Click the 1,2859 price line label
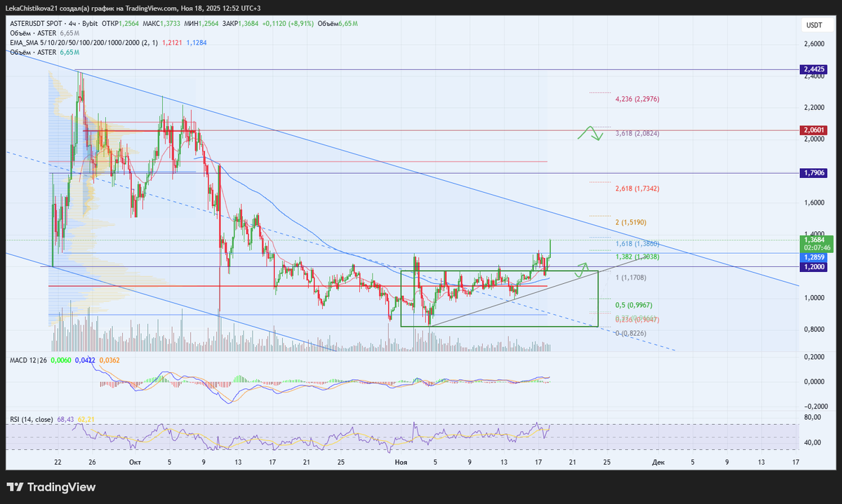 point(814,257)
